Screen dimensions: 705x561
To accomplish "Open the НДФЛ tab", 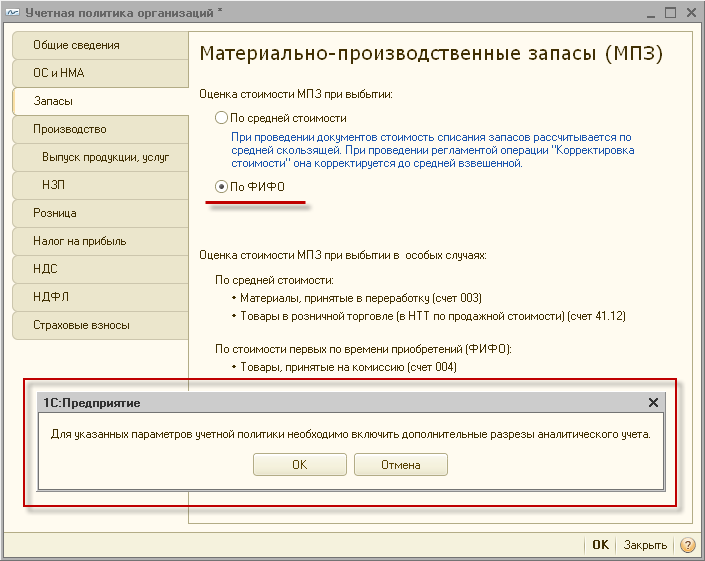I will (x=100, y=297).
